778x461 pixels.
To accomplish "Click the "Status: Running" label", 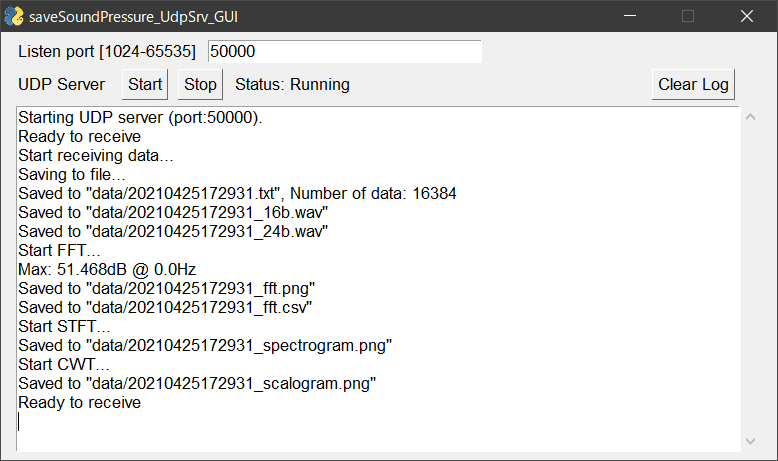I will pyautogui.click(x=292, y=85).
